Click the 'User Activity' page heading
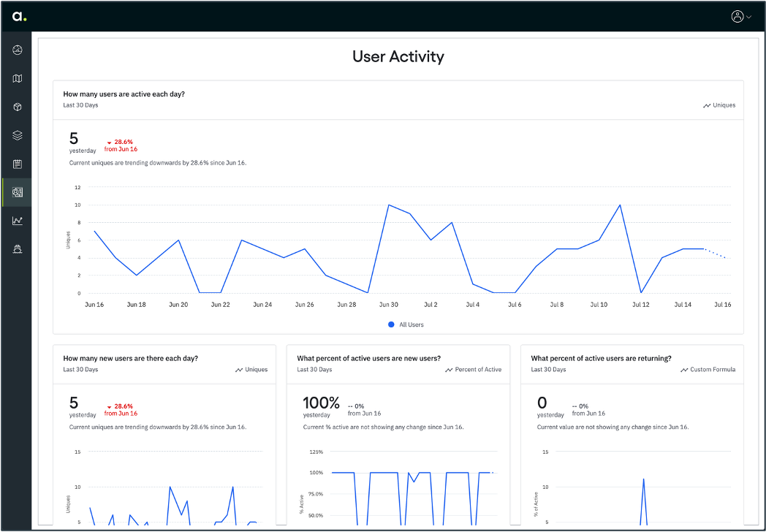The image size is (766, 532). pos(398,57)
